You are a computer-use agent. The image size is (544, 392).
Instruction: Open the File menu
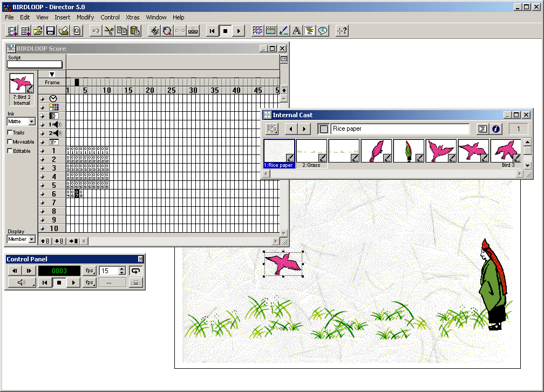pyautogui.click(x=9, y=17)
